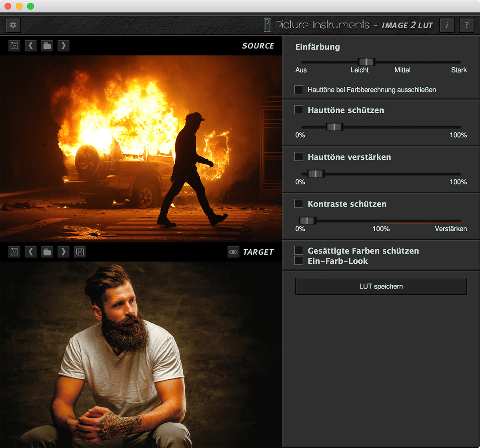The width and height of the screenshot is (480, 448).
Task: Tick the 'Ein-Farb-Look' checkbox
Action: point(299,261)
